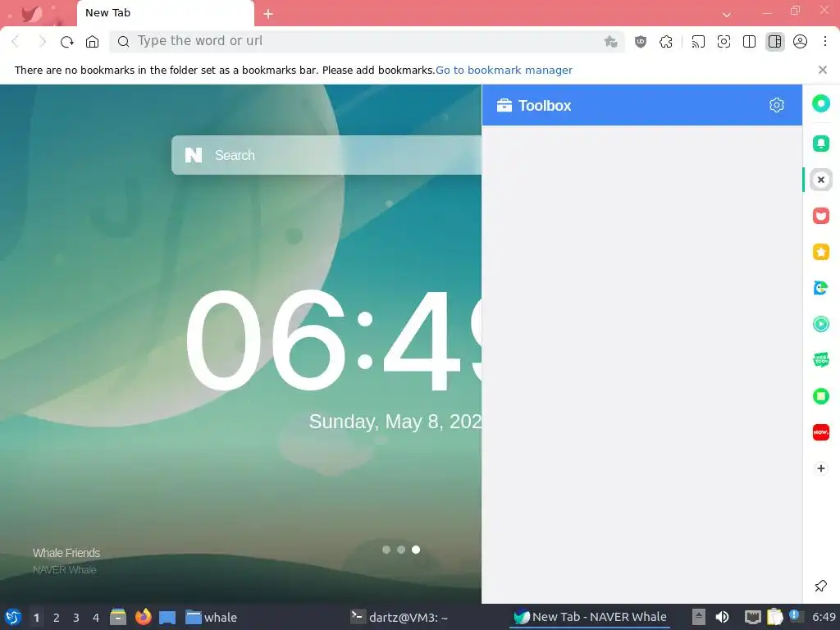Open the yellow star bookmarks sidebar icon

click(x=820, y=251)
